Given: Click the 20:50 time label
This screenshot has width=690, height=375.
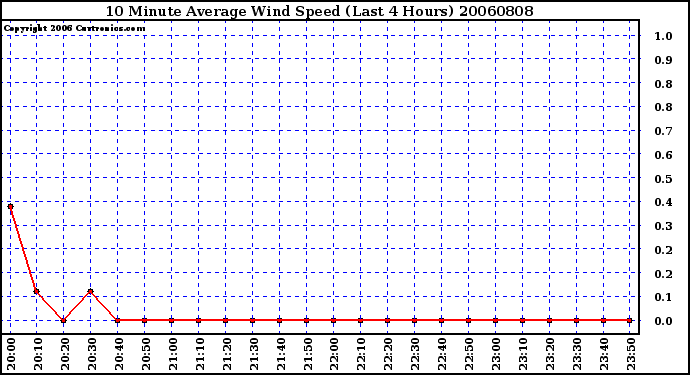Looking at the screenshot, I should point(146,354).
